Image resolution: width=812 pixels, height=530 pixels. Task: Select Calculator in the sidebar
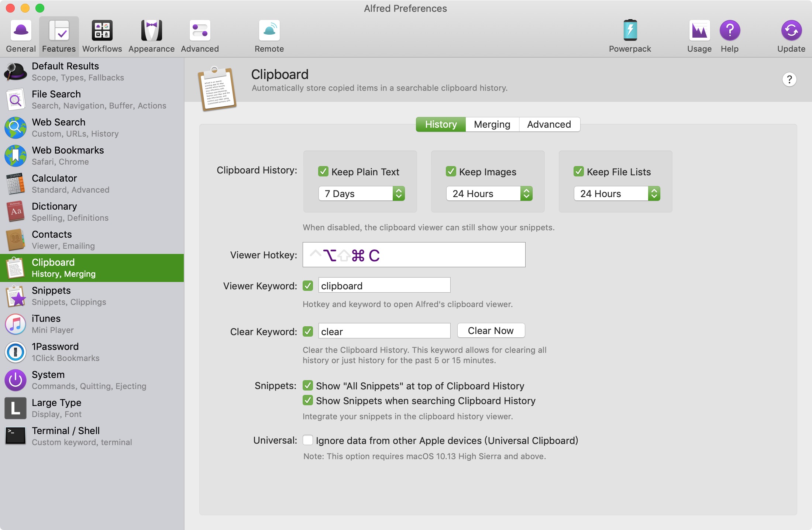click(x=92, y=184)
